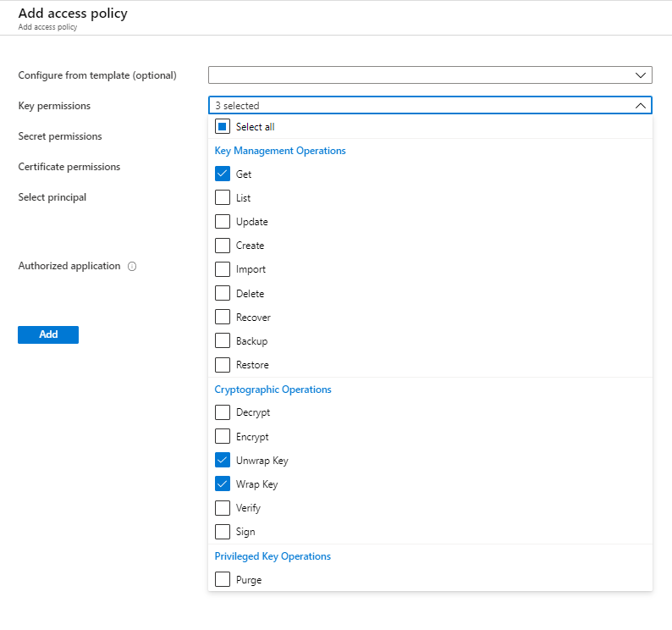Toggle the Select all checkbox
The height and width of the screenshot is (630, 672).
[223, 127]
